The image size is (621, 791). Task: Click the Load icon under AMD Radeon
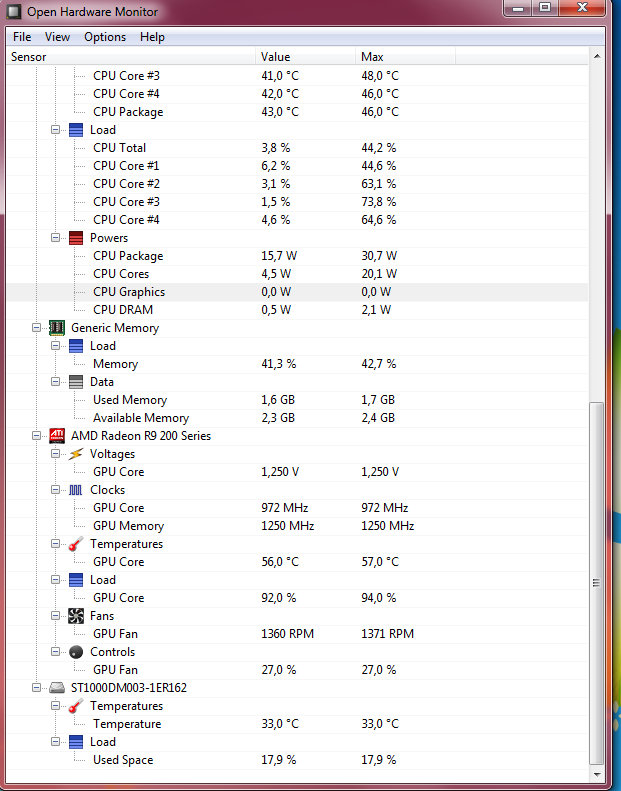76,580
